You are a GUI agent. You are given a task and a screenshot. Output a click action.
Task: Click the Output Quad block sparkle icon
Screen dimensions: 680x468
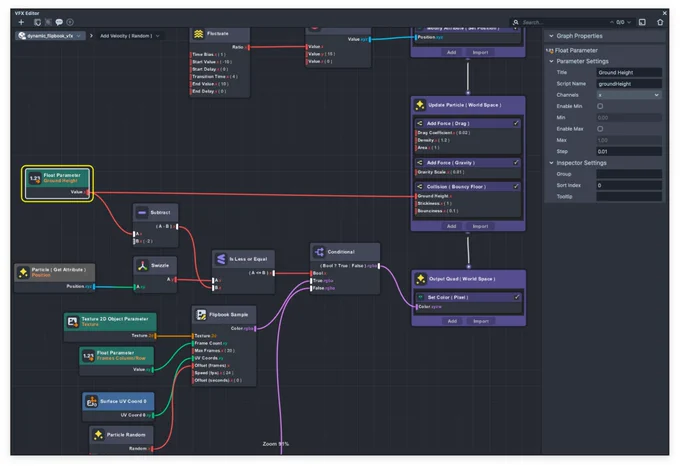pos(420,279)
